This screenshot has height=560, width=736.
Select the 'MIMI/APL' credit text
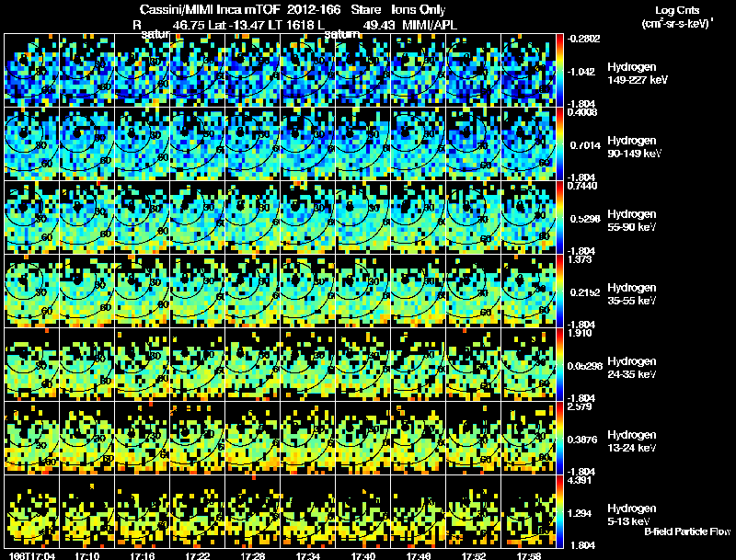coord(430,25)
